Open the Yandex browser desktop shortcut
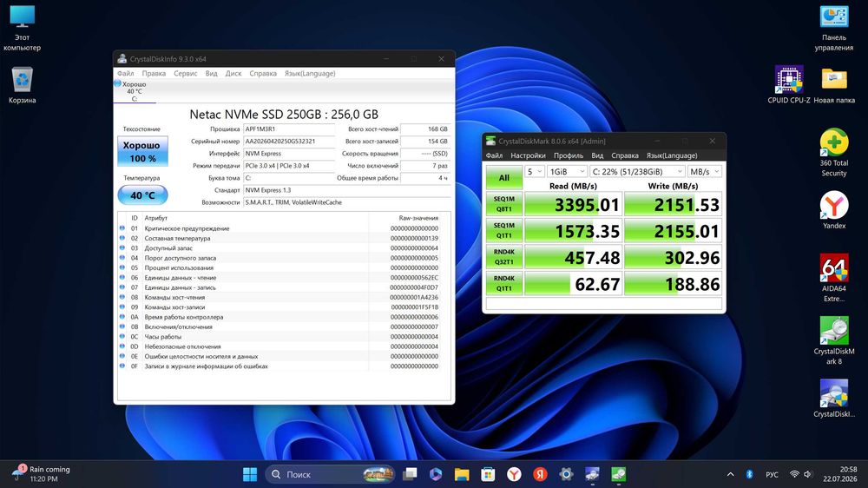Viewport: 868px width, 488px height. [833, 210]
